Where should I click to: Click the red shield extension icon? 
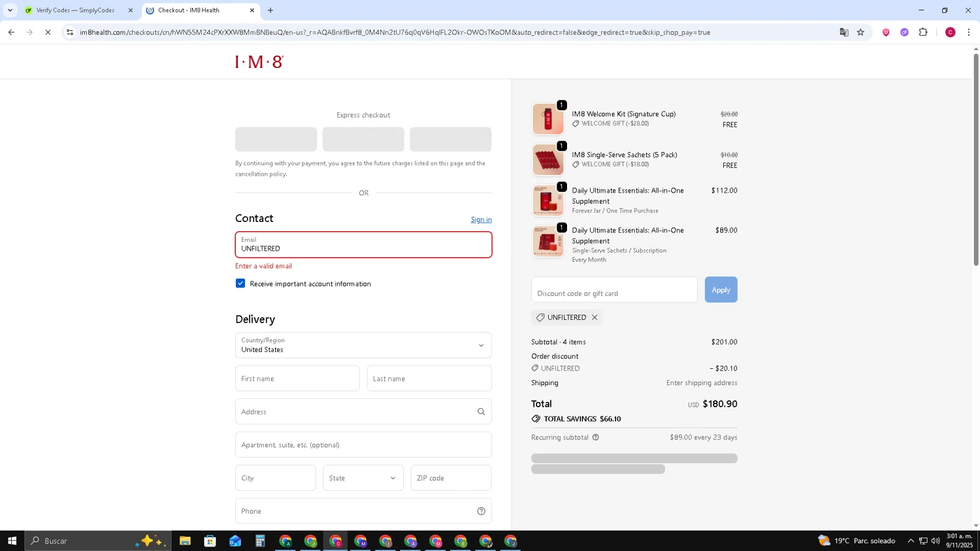click(886, 32)
